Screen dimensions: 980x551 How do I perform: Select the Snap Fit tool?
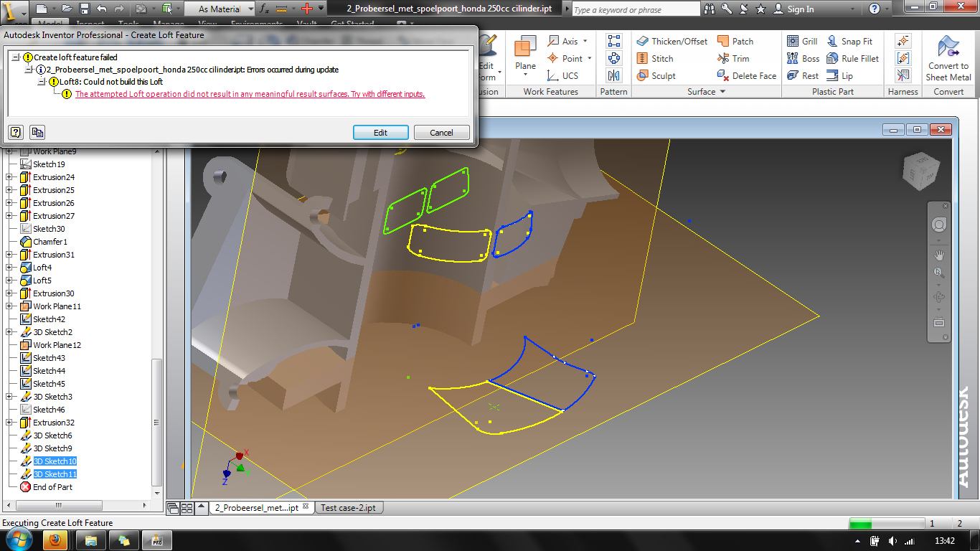point(849,41)
